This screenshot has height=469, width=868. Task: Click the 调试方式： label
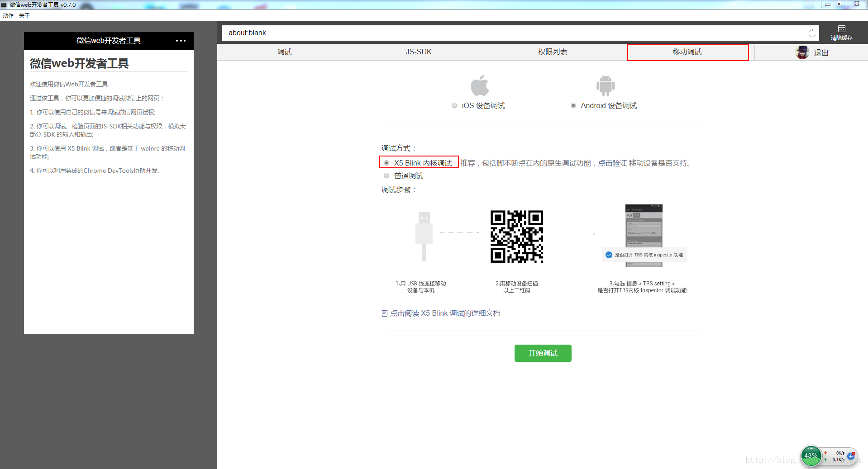tap(399, 148)
